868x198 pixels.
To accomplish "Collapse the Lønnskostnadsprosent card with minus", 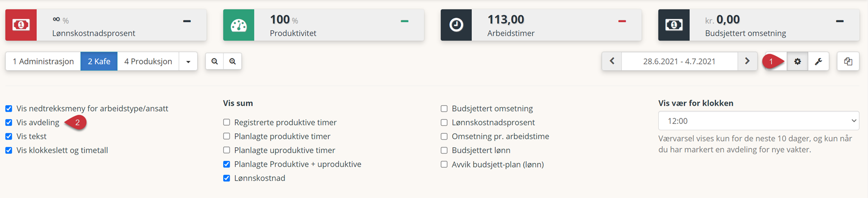I will point(187,21).
